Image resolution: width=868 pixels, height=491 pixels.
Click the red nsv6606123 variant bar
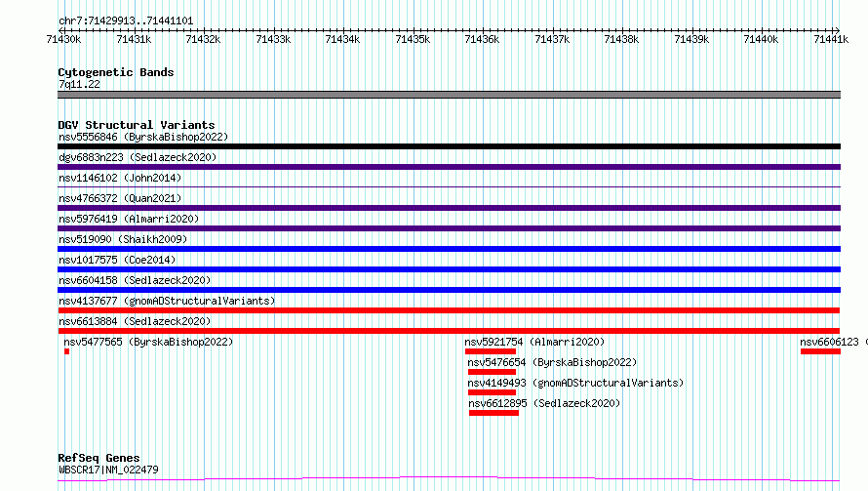820,351
